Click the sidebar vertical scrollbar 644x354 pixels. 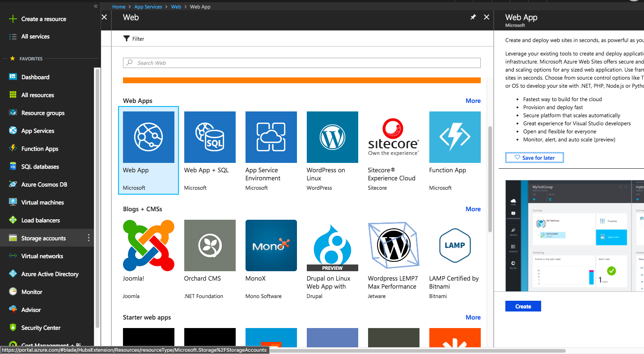97,199
